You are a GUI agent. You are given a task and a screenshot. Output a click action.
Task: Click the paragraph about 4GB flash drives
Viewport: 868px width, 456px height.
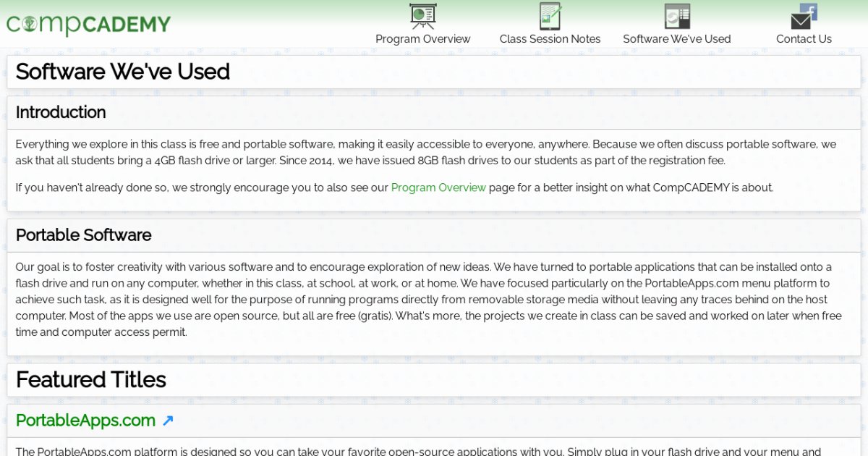[425, 152]
